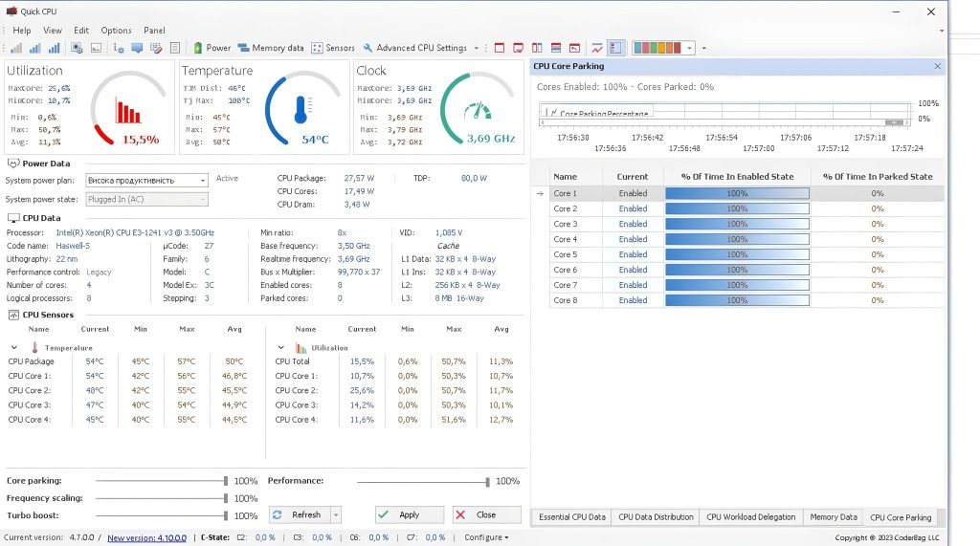
Task: Click the Core parking slider handle
Action: [x=226, y=481]
